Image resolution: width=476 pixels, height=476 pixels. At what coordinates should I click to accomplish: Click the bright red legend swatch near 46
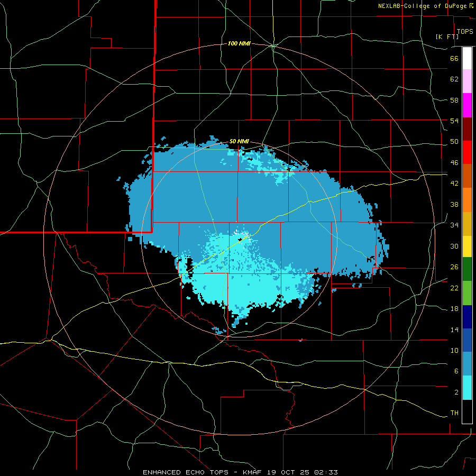tap(467, 152)
